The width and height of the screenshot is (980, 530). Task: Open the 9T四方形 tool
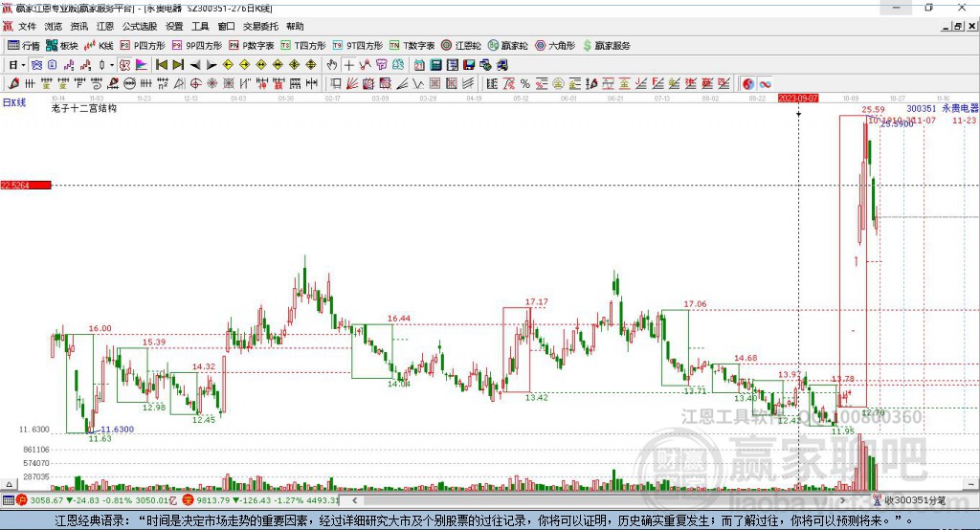pos(358,46)
